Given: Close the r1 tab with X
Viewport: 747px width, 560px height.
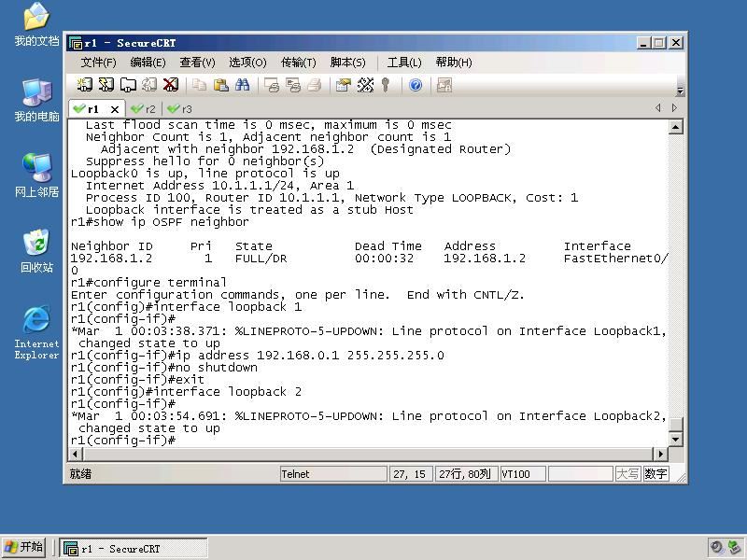Looking at the screenshot, I should [x=114, y=109].
